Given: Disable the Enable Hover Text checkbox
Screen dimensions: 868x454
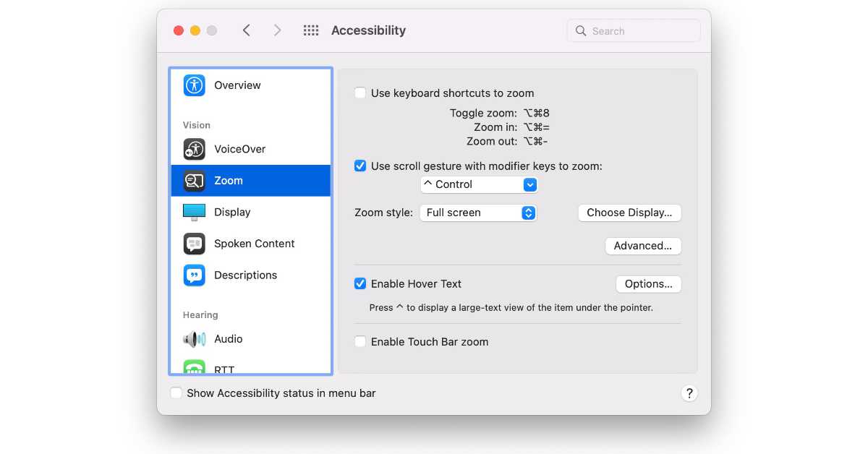Looking at the screenshot, I should point(360,284).
